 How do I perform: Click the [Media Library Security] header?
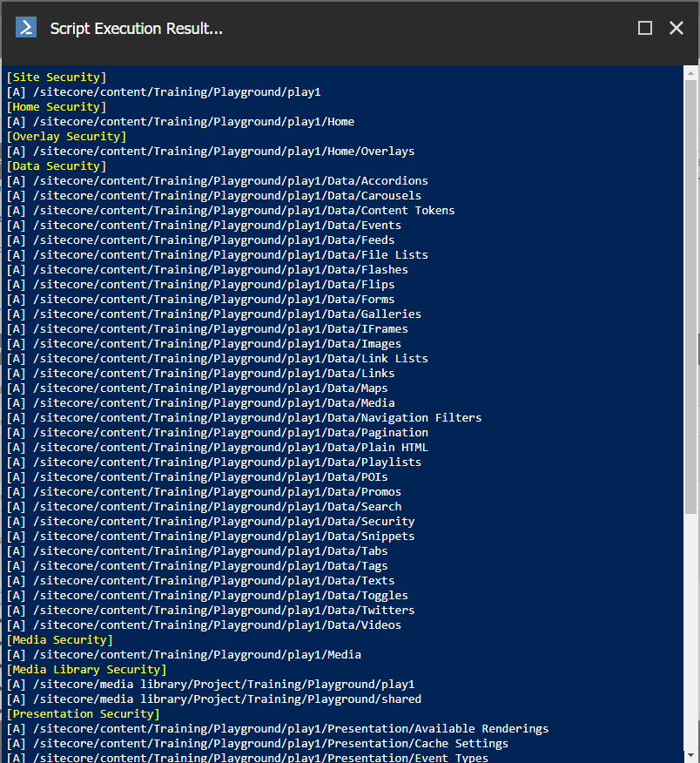point(86,670)
